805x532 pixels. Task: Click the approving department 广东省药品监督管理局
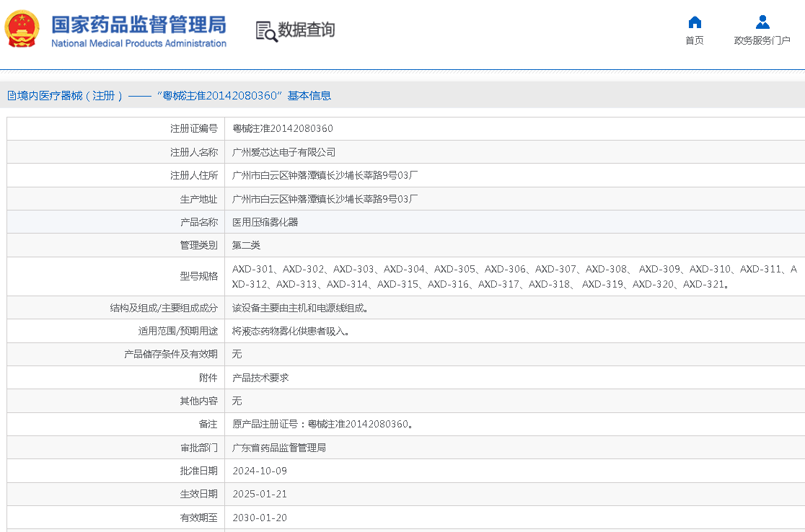click(278, 448)
